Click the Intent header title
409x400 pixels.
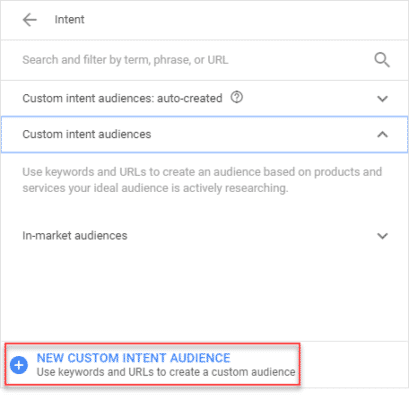click(69, 20)
